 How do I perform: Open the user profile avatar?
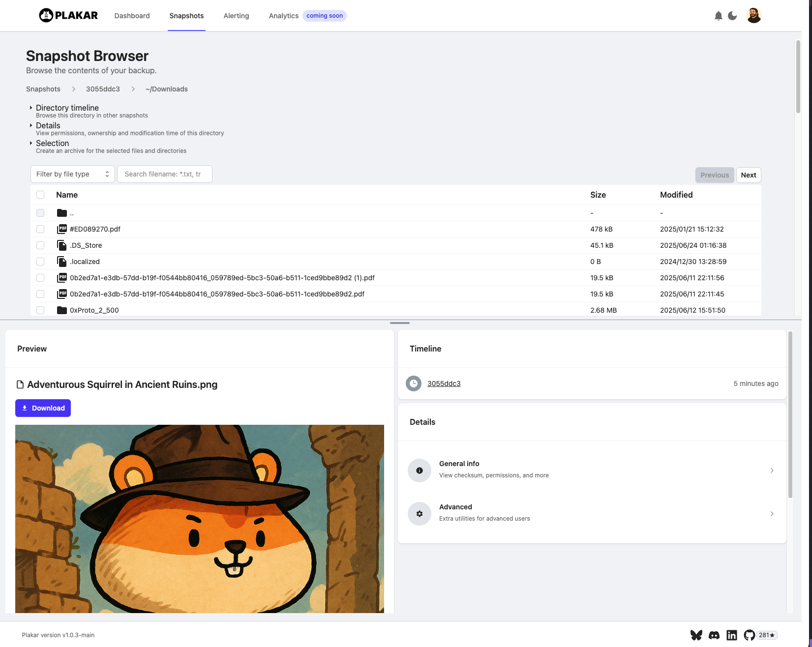tap(753, 16)
